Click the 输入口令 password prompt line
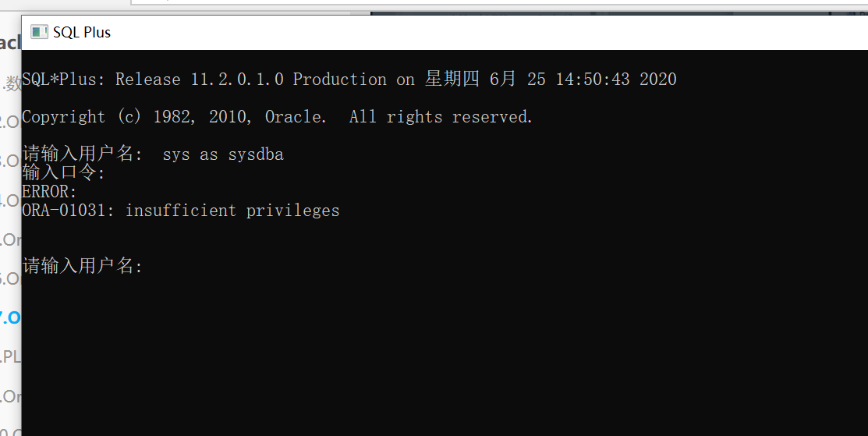The height and width of the screenshot is (436, 868). pos(63,172)
